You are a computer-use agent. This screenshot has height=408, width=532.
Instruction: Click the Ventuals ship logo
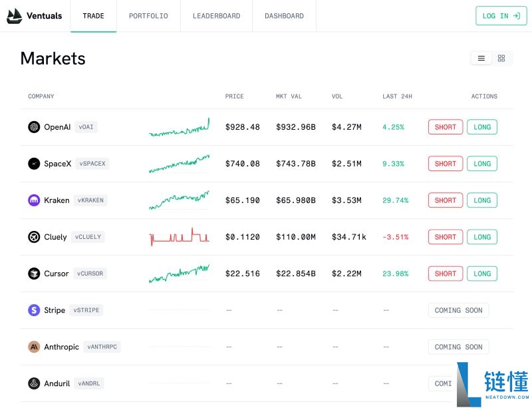pyautogui.click(x=14, y=16)
